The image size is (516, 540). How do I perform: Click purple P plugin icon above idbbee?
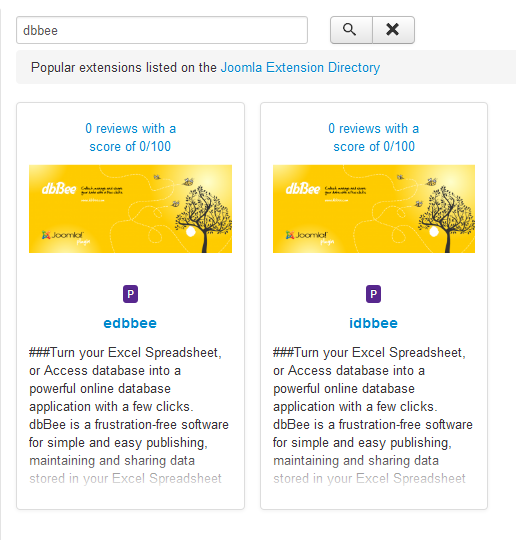373,294
